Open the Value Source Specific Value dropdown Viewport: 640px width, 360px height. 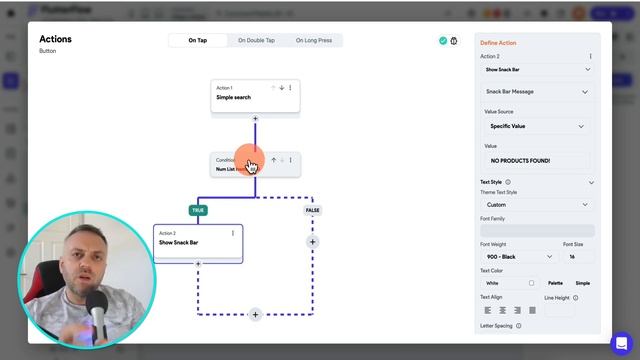(537, 126)
